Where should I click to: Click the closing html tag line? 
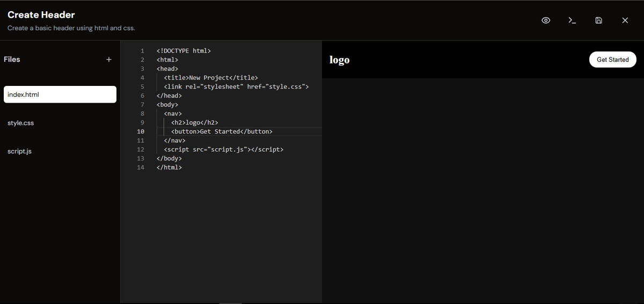point(169,168)
